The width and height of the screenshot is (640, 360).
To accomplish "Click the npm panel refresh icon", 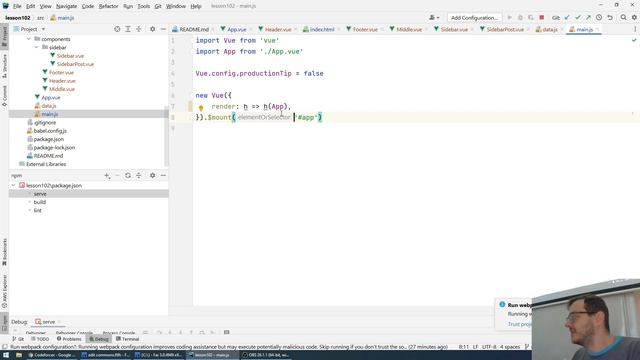I will point(128,176).
